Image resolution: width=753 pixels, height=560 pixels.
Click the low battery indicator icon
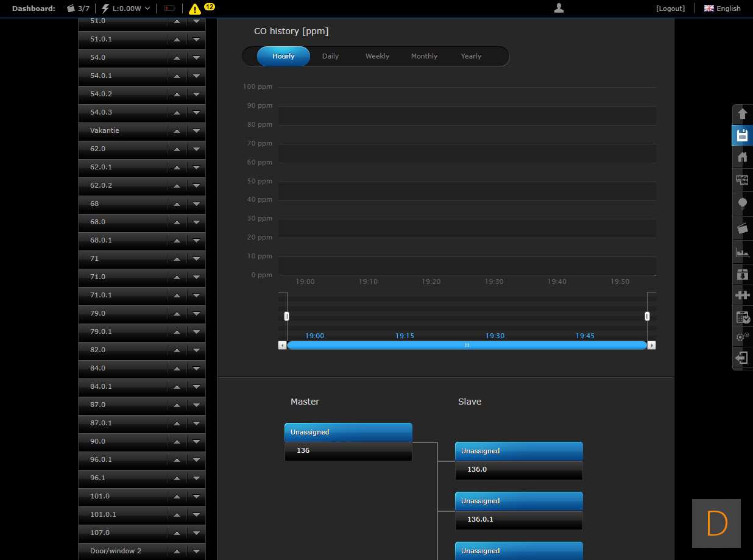tap(169, 9)
